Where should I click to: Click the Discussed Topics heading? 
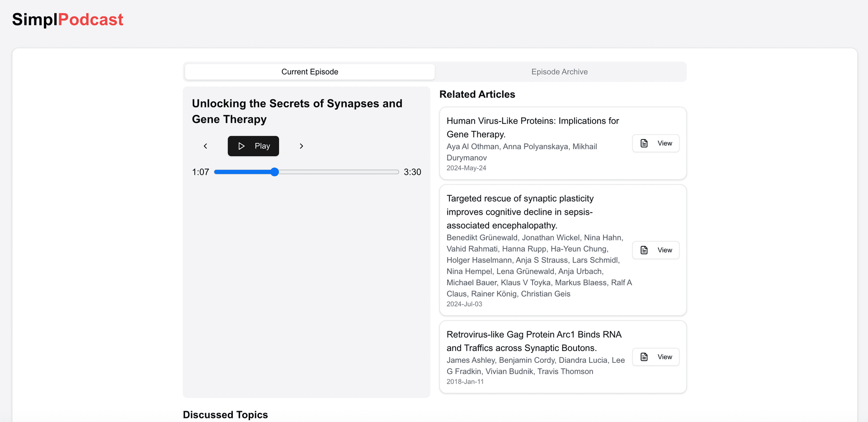tap(225, 414)
